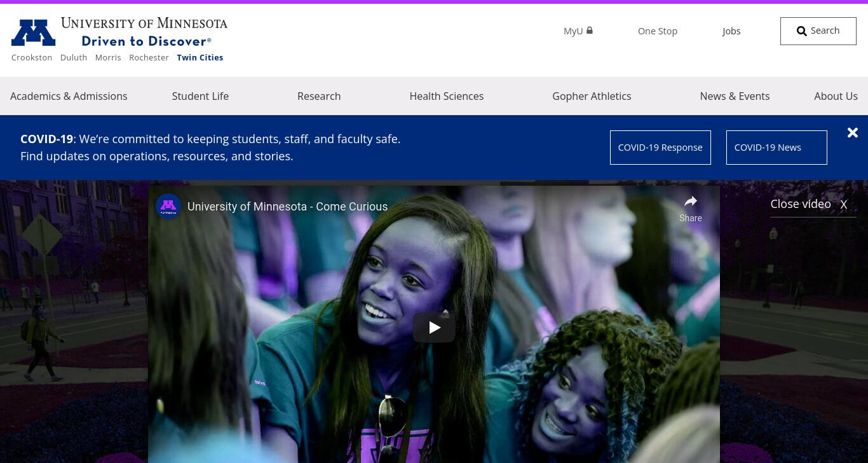Select the Crookston campus link
The width and height of the screenshot is (868, 463).
(32, 57)
